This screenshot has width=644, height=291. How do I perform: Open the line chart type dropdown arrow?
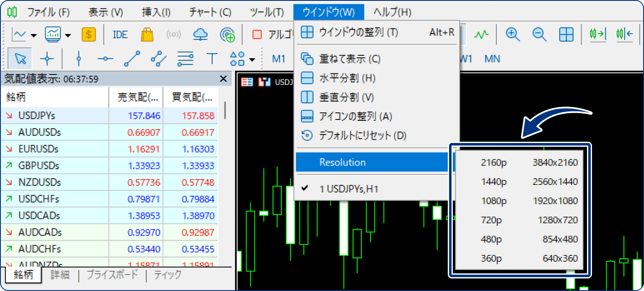coord(34,35)
